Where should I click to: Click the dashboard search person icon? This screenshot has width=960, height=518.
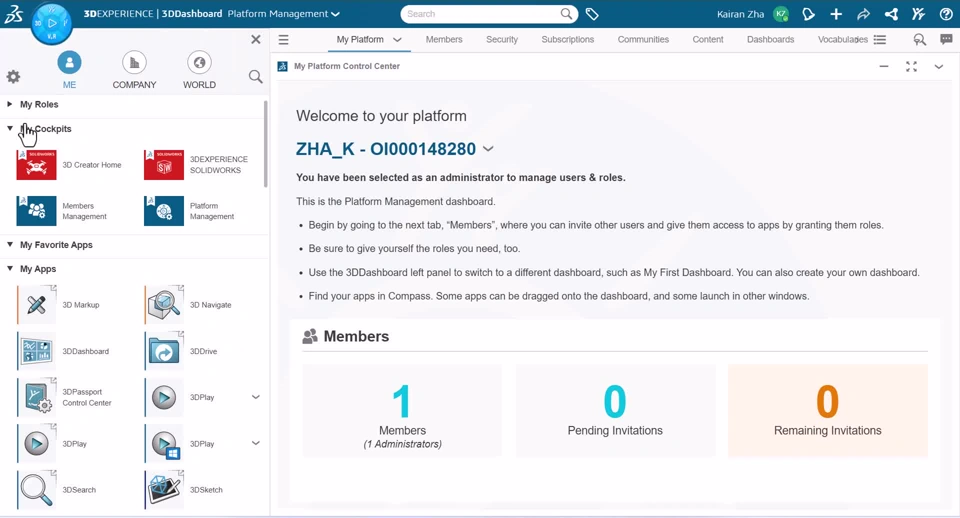(920, 40)
